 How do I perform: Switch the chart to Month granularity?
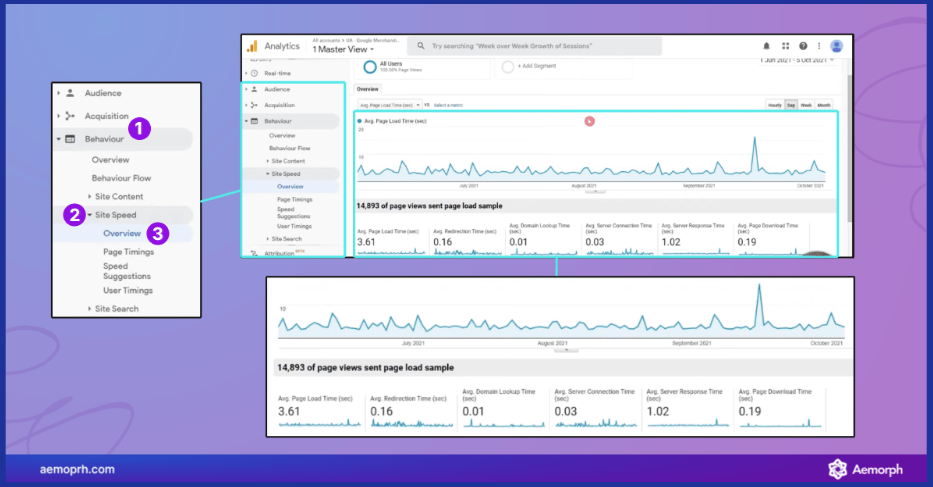tap(824, 105)
